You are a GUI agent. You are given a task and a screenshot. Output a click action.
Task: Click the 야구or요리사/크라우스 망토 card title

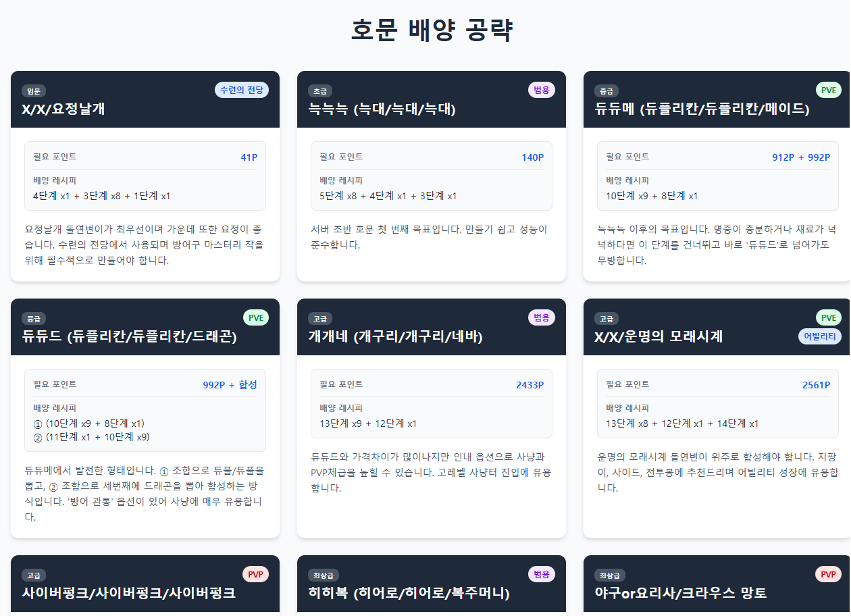click(681, 593)
